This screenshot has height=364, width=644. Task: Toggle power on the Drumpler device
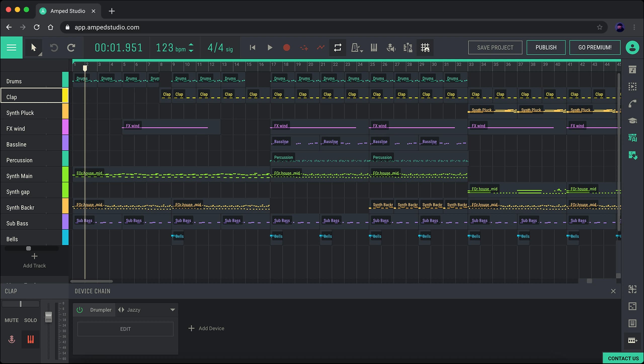point(80,310)
